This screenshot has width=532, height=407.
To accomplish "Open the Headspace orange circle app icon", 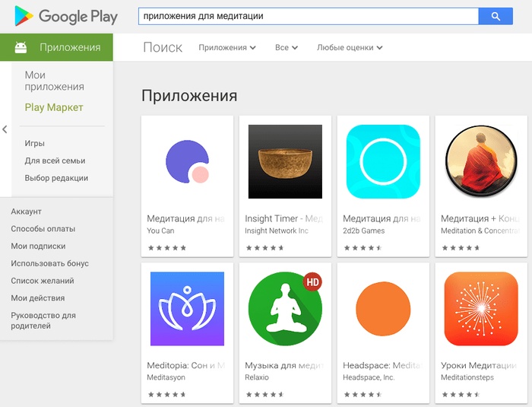I will (383, 308).
